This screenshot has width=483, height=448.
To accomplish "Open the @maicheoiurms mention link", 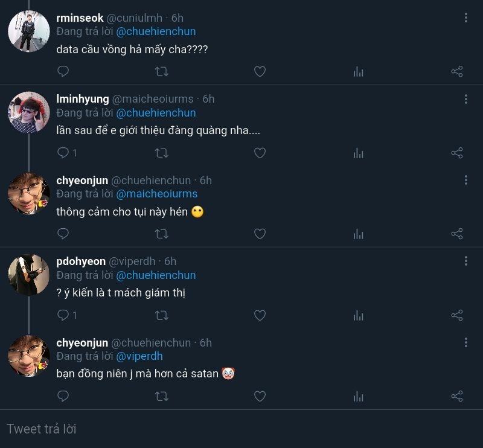I will point(157,194).
